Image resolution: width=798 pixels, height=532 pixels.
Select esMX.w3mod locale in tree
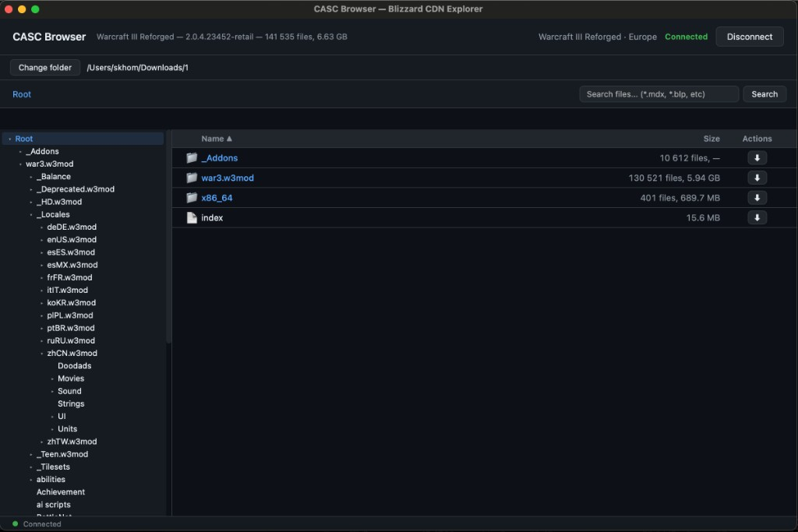click(72, 265)
